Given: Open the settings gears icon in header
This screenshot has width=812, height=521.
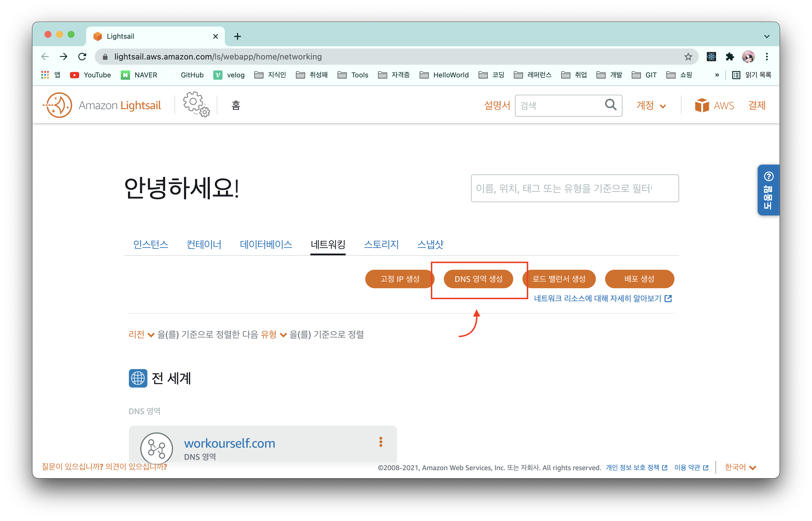Looking at the screenshot, I should 196,104.
